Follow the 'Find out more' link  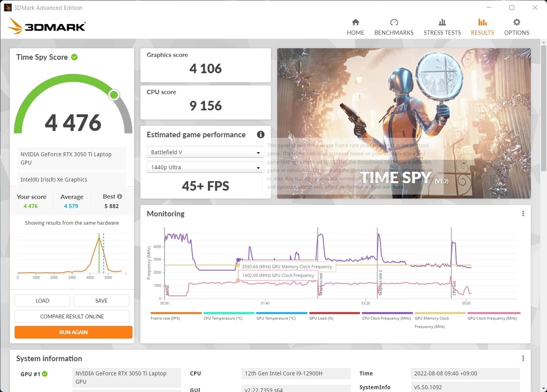pyautogui.click(x=387, y=187)
